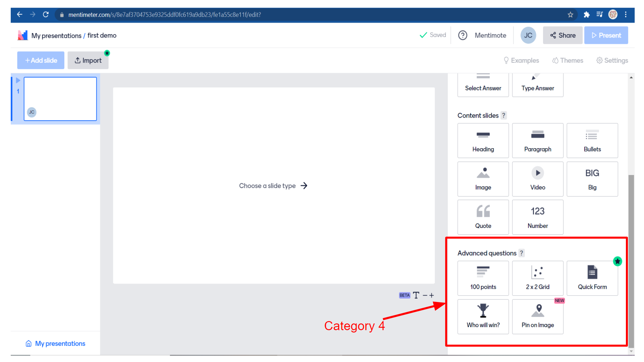Viewport: 644px width, 362px height.
Task: Choose the Paragraph slide type
Action: pyautogui.click(x=537, y=140)
